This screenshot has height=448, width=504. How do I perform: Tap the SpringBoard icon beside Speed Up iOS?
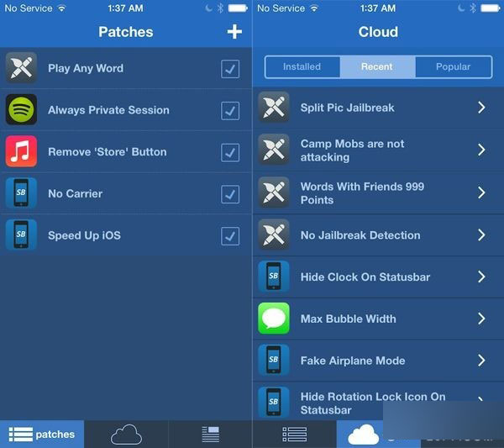pos(21,235)
